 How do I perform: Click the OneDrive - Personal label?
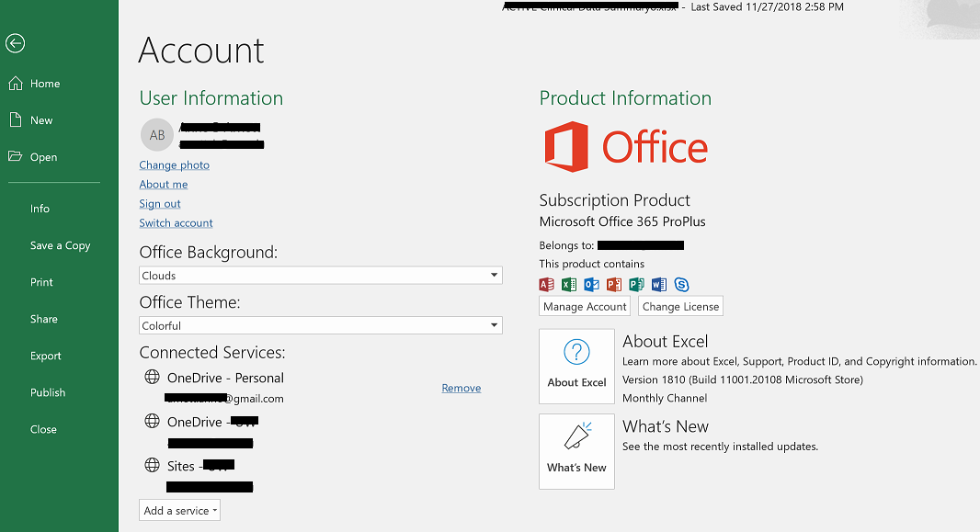pyautogui.click(x=225, y=378)
